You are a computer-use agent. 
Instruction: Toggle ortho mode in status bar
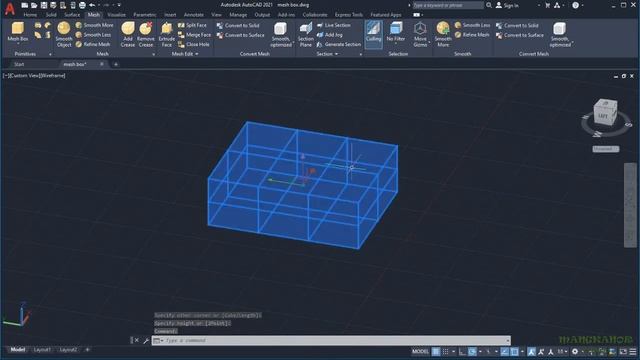462,351
